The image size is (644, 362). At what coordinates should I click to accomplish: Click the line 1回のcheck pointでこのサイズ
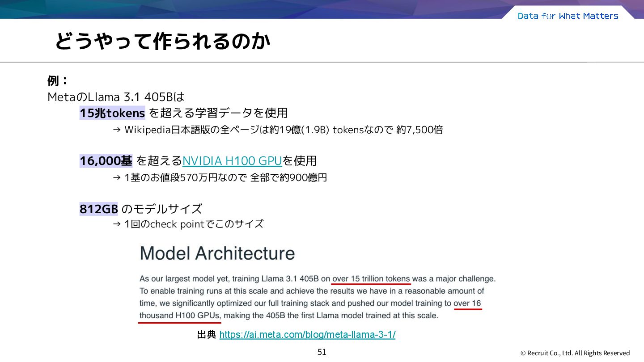point(188,224)
